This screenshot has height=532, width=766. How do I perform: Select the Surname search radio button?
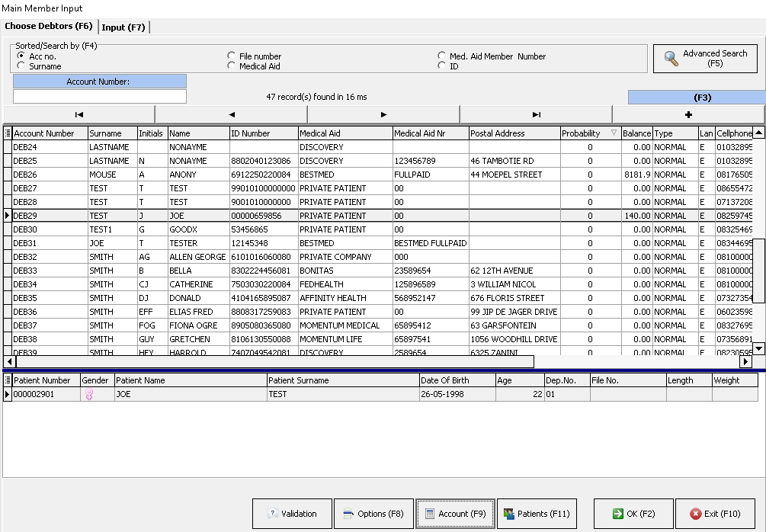click(21, 66)
